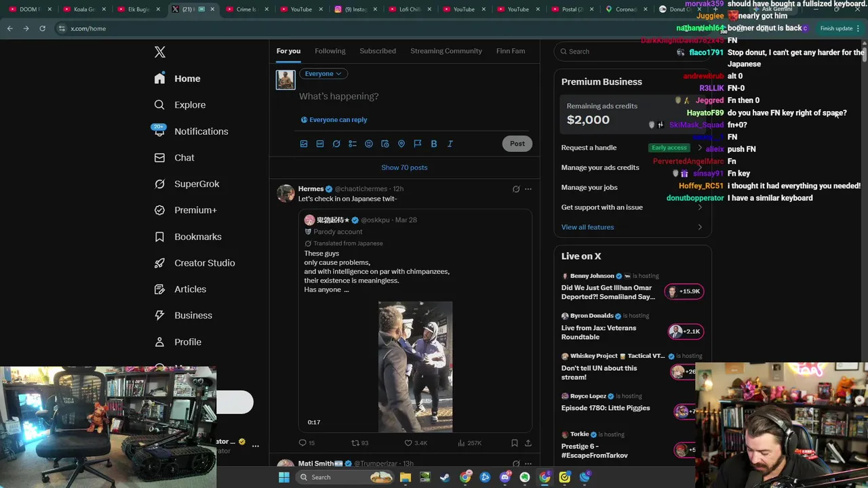
Task: Open Discord from the Windows taskbar
Action: click(505, 477)
